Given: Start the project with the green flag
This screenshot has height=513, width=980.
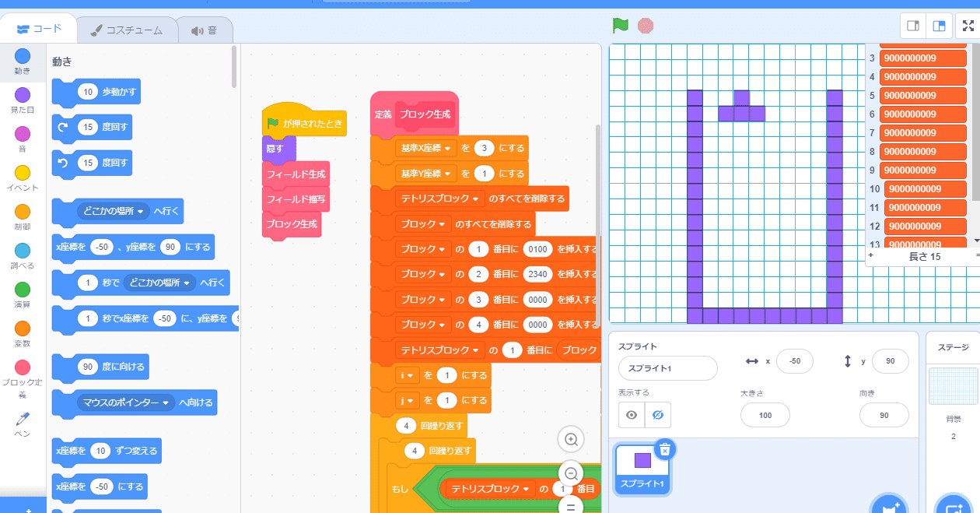Looking at the screenshot, I should 619,25.
